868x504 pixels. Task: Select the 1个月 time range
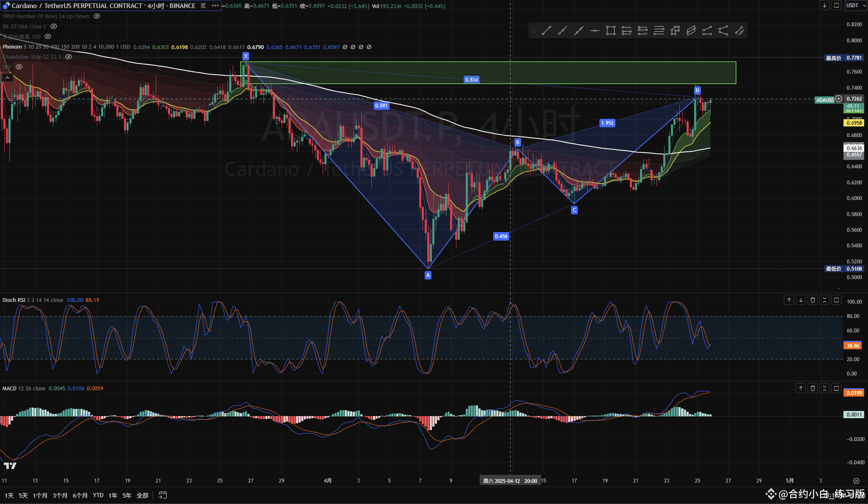pos(40,495)
